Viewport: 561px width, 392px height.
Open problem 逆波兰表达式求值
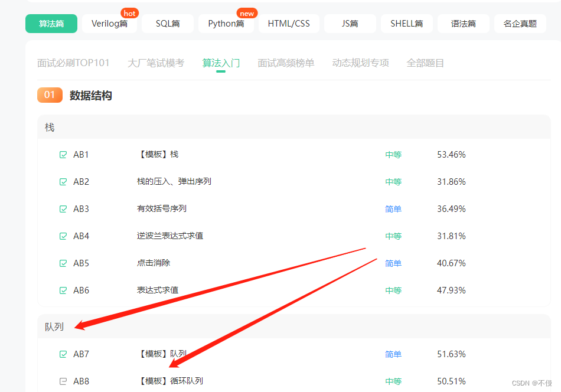[x=170, y=236]
